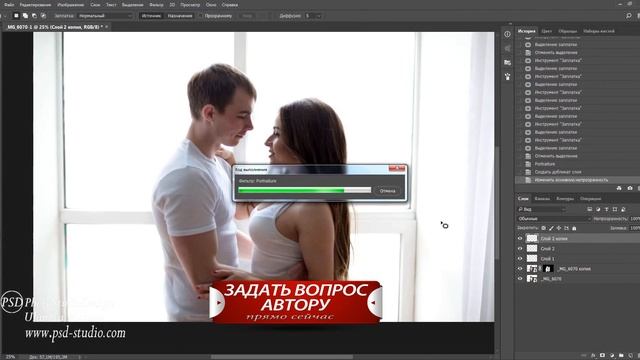Open the brush presets panel icon
This screenshot has height=360, width=640.
(x=507, y=76)
